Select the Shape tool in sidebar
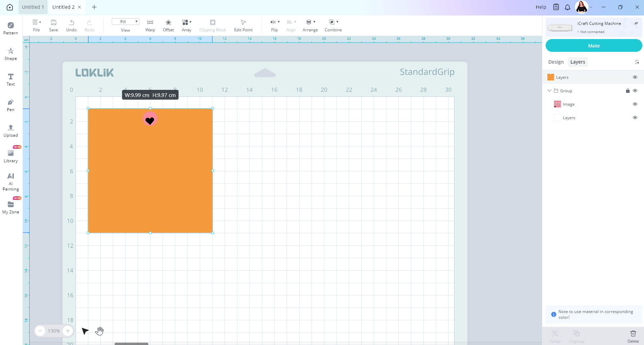Image resolution: width=644 pixels, height=345 pixels. coord(11,54)
